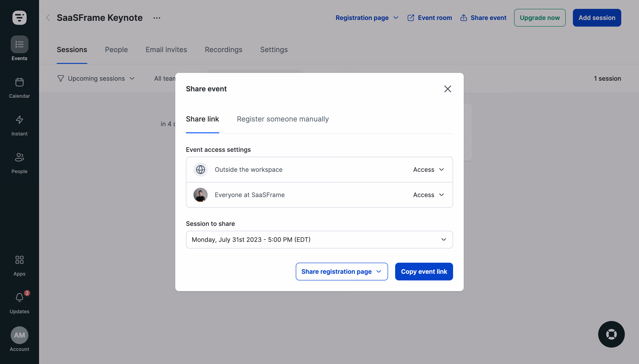
Task: Click the app logo at top of sidebar
Action: (19, 18)
